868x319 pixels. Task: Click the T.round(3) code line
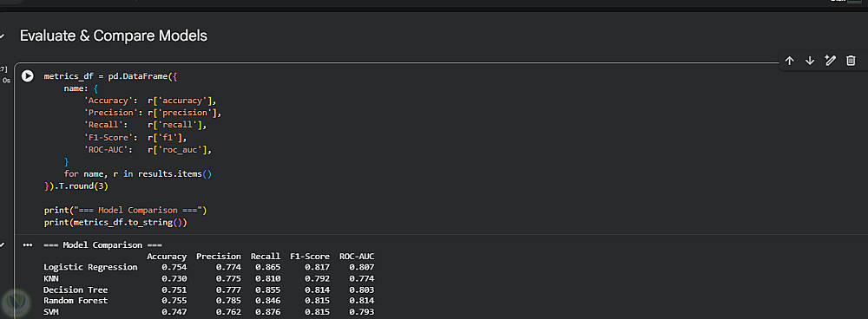(x=76, y=186)
